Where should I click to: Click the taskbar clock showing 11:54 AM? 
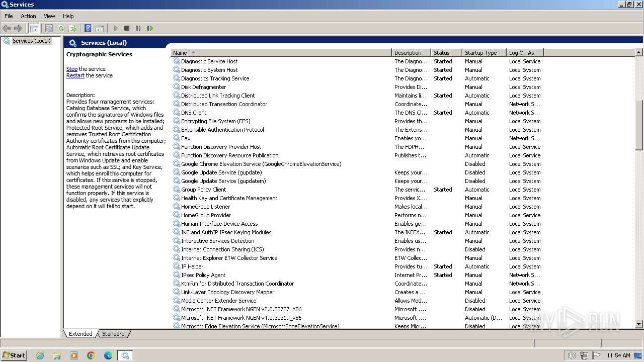(618, 355)
